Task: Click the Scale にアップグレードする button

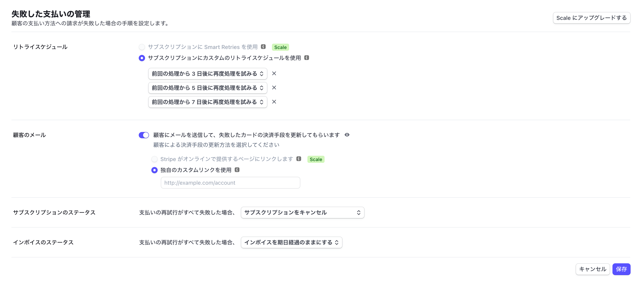Action: tap(592, 18)
